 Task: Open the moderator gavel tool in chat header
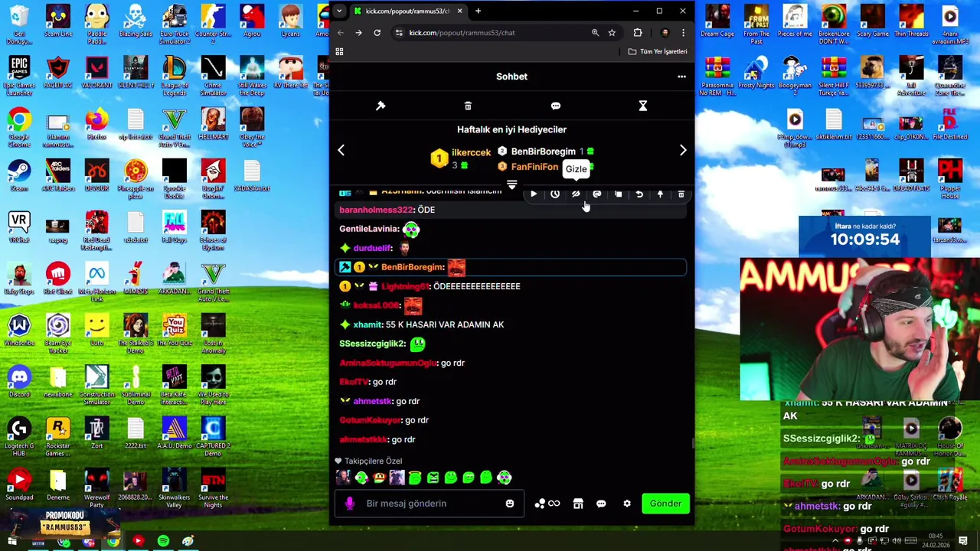coord(381,106)
